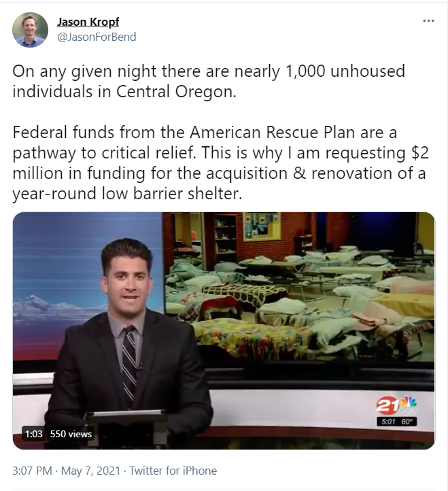Click the news anchor in the video
This screenshot has width=448, height=491.
click(127, 332)
